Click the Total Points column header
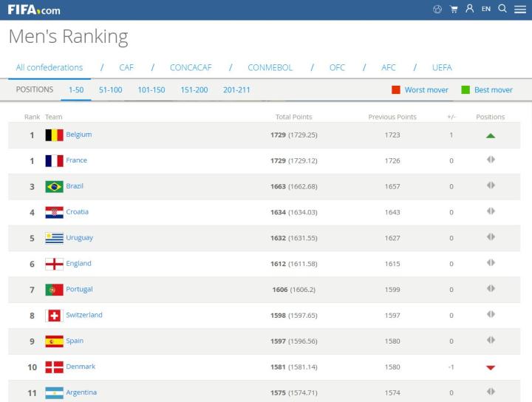This screenshot has height=402, width=532. point(293,117)
